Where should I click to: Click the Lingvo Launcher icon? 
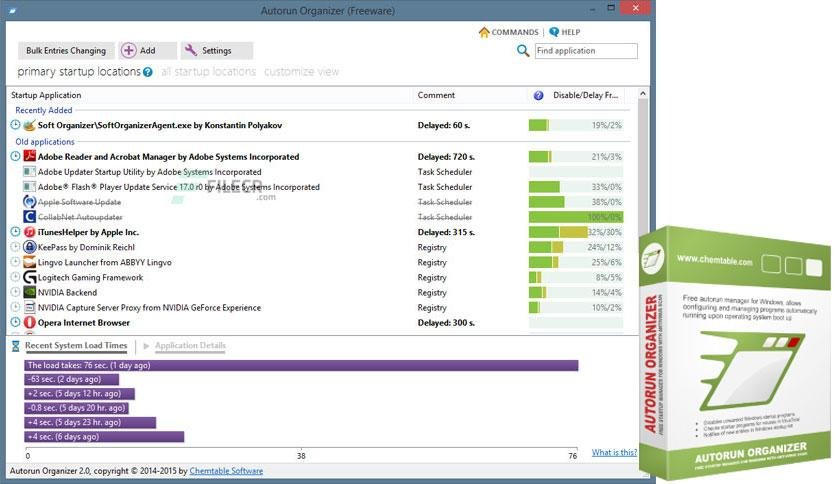click(x=29, y=262)
